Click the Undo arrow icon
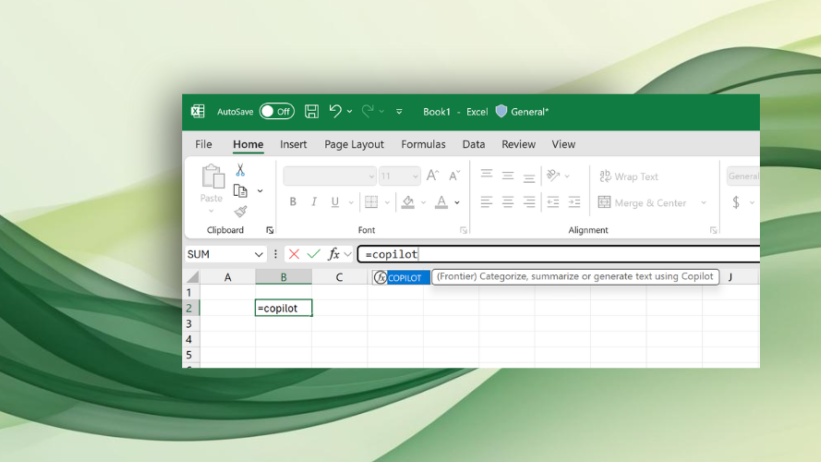Image resolution: width=821 pixels, height=462 pixels. (x=335, y=112)
